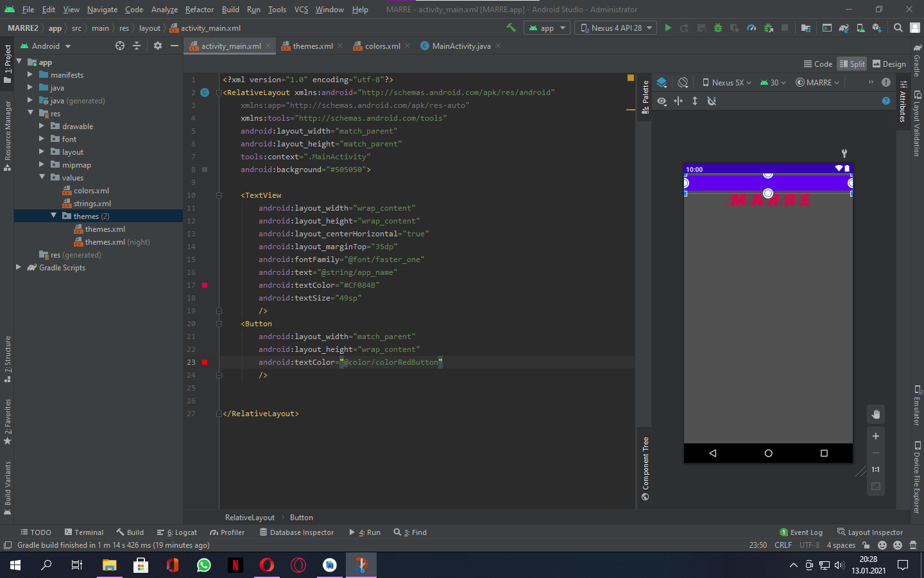The width and height of the screenshot is (924, 578).
Task: Open the Nexus 4 API 28 device dropdown
Action: coord(616,28)
